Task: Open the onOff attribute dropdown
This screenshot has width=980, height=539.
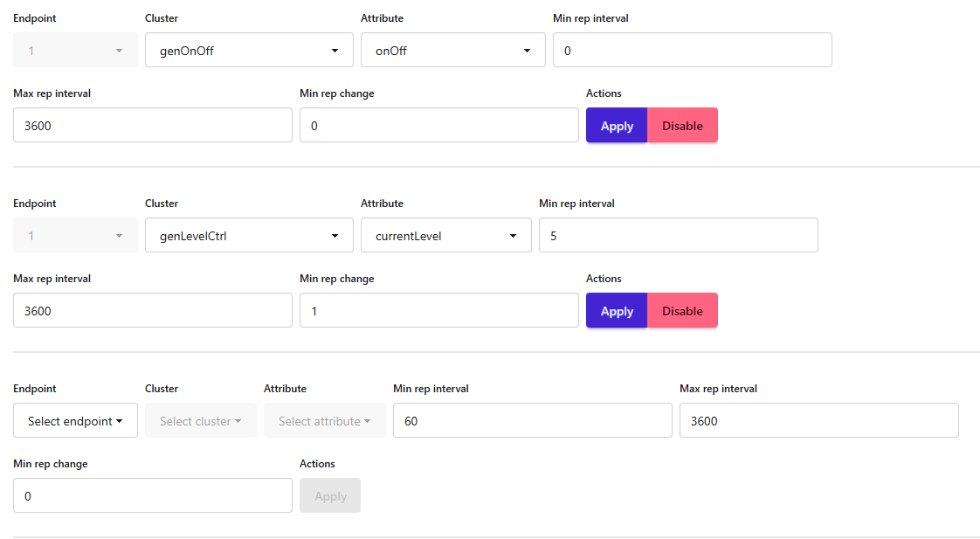Action: pyautogui.click(x=452, y=51)
